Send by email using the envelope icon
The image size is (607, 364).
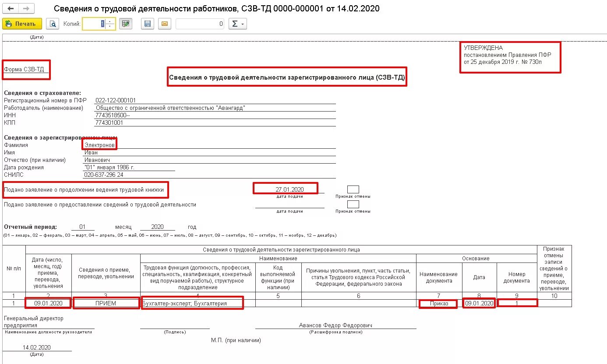click(165, 24)
